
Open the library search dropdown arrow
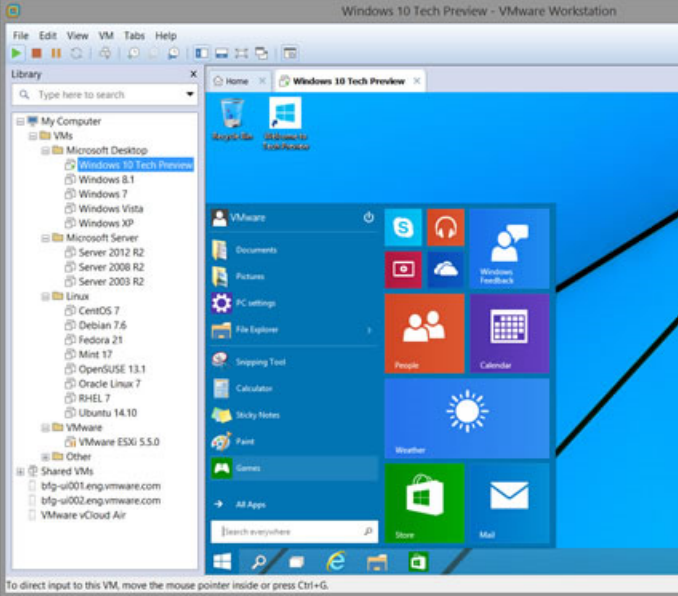[x=189, y=94]
